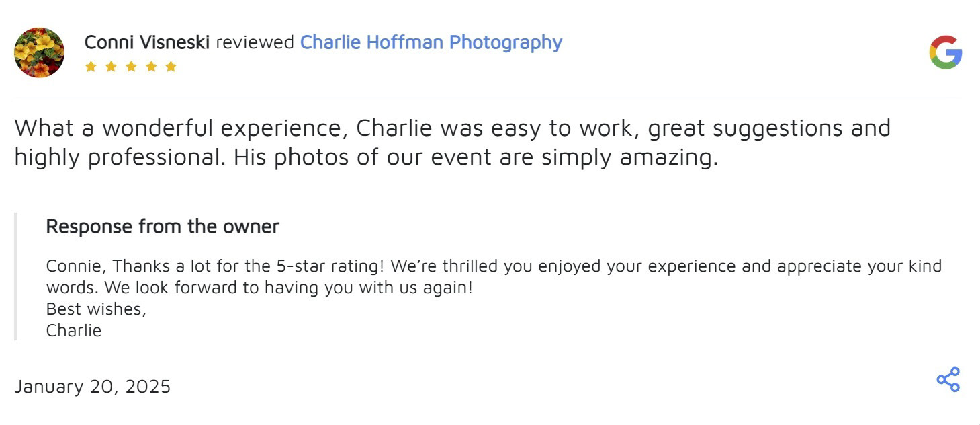980x425 pixels.
Task: Click the word "reviewed" in the header
Action: point(255,42)
